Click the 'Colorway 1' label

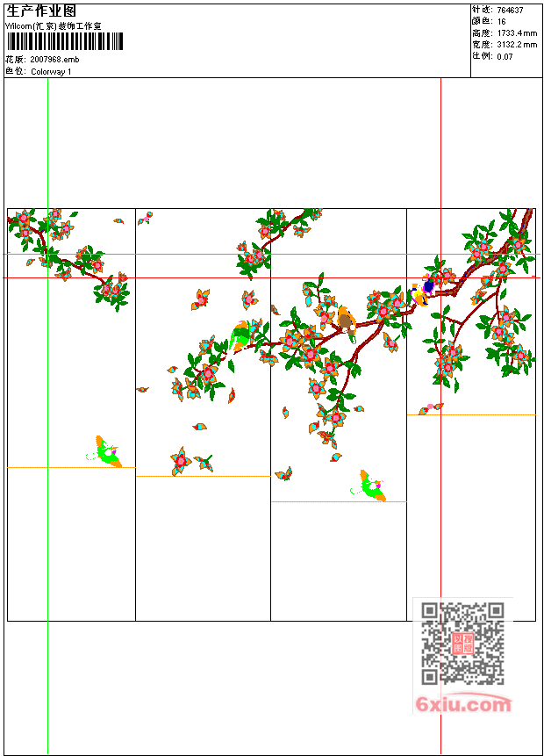51,72
